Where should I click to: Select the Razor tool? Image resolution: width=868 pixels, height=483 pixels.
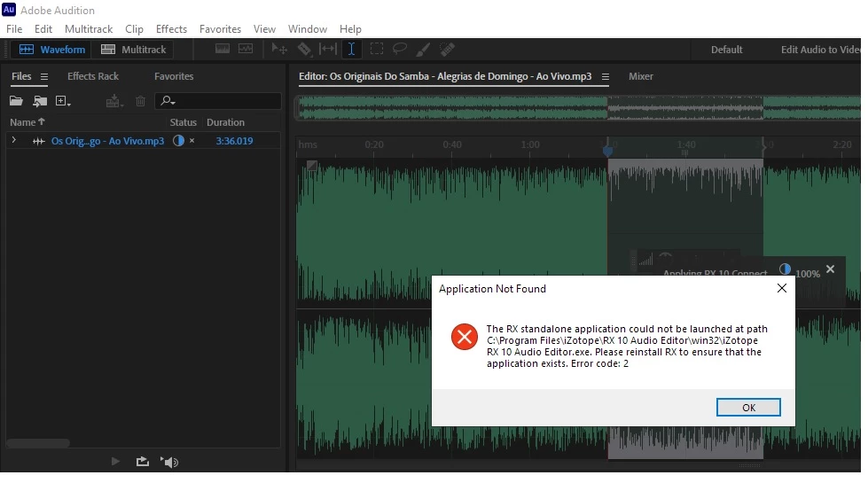[304, 50]
